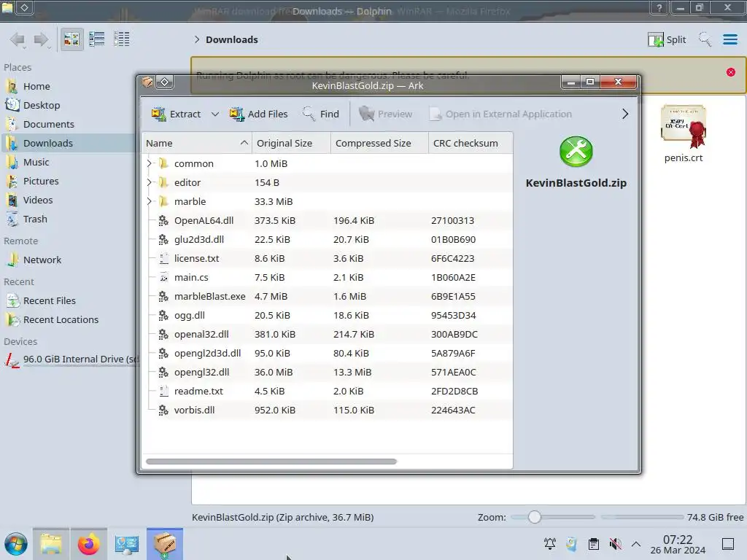This screenshot has height=560, width=747.
Task: Select readme.txt file icon
Action: 163,392
